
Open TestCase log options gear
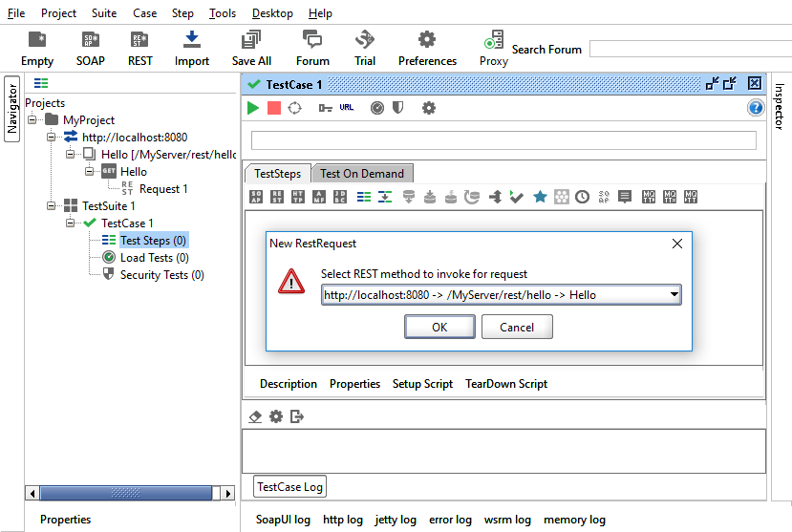coord(276,416)
